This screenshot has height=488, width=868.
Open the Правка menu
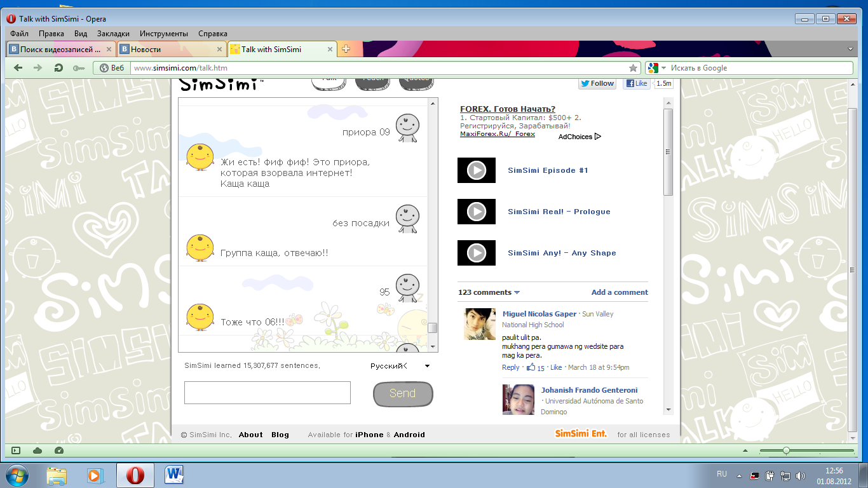point(51,34)
